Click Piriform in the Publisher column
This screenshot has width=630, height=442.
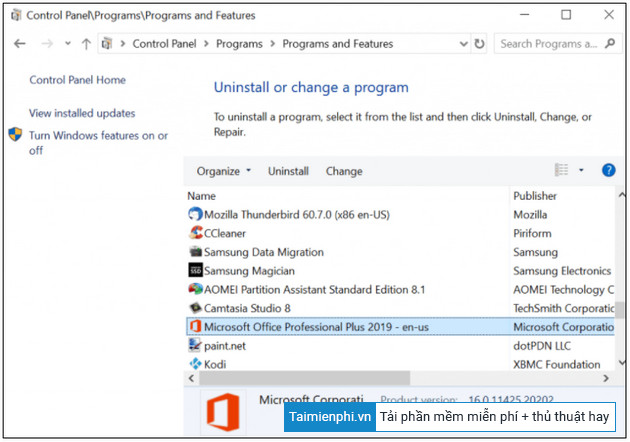(x=532, y=233)
